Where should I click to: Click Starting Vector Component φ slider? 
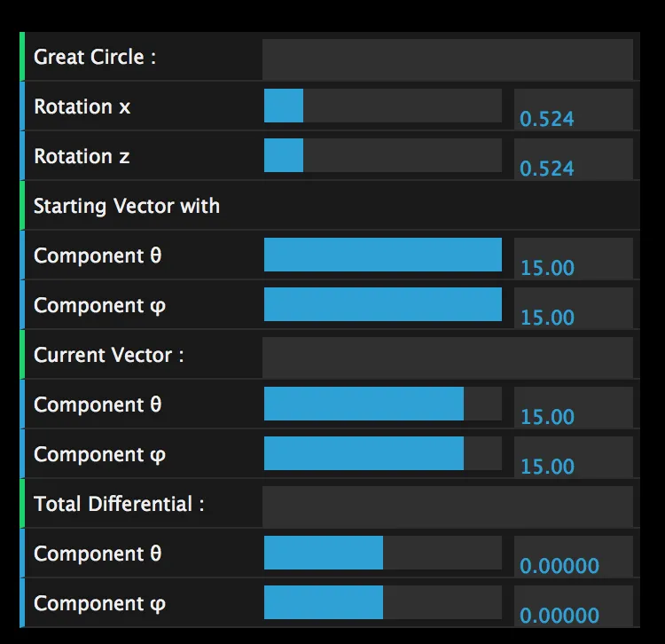(x=383, y=304)
